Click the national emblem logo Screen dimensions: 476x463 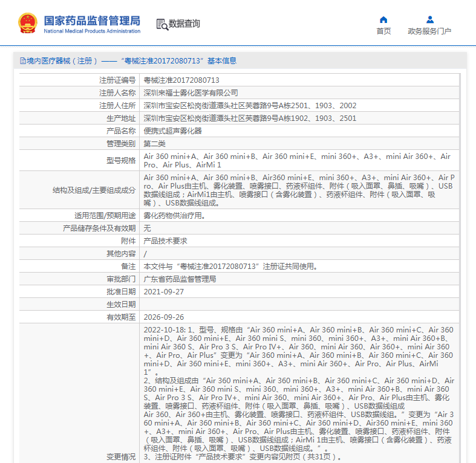click(x=28, y=23)
